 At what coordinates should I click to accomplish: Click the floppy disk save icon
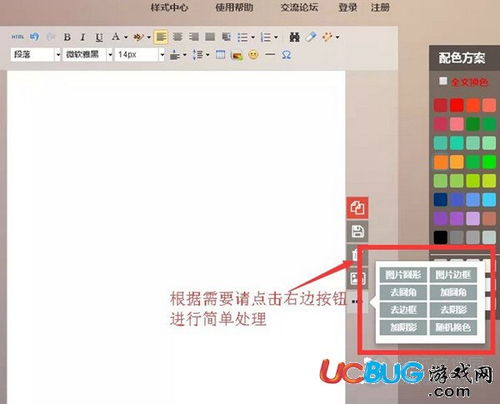(357, 231)
